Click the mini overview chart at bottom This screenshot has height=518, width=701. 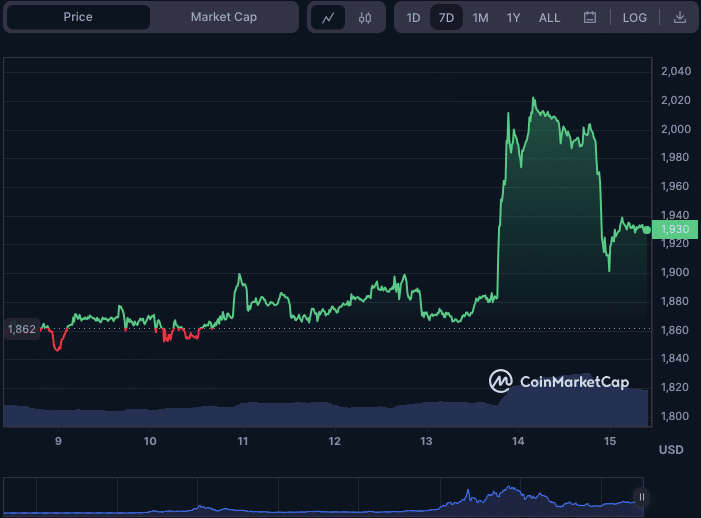pos(320,496)
